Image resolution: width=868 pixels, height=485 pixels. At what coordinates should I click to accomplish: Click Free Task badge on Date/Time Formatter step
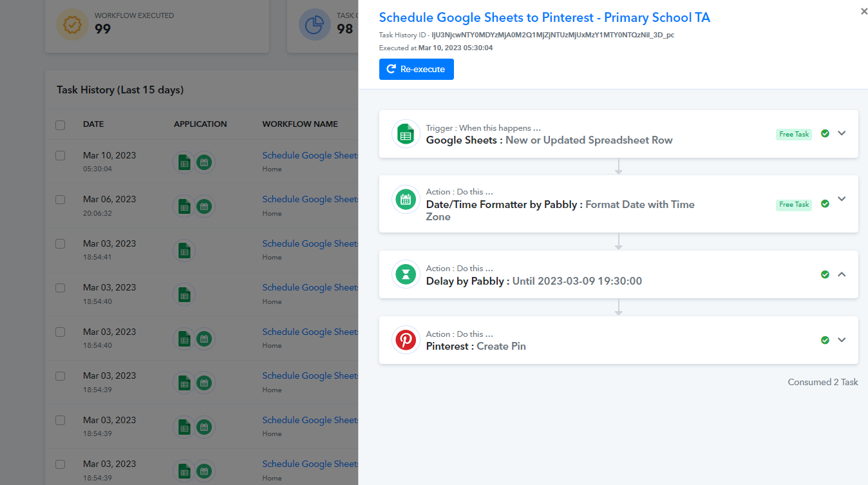(794, 204)
